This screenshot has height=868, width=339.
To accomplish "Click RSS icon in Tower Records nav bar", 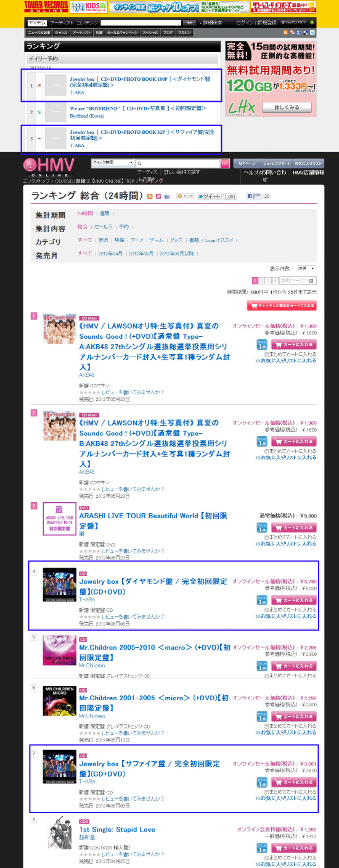I will pyautogui.click(x=285, y=32).
